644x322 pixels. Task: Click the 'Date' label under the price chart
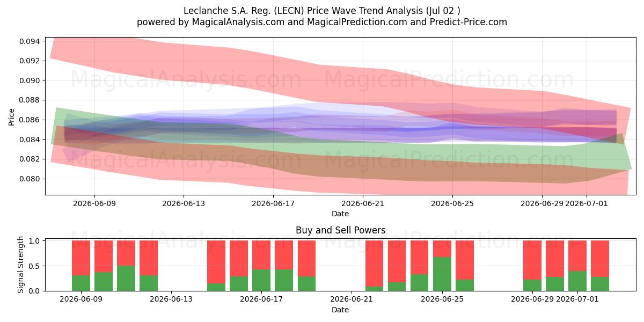tap(340, 214)
